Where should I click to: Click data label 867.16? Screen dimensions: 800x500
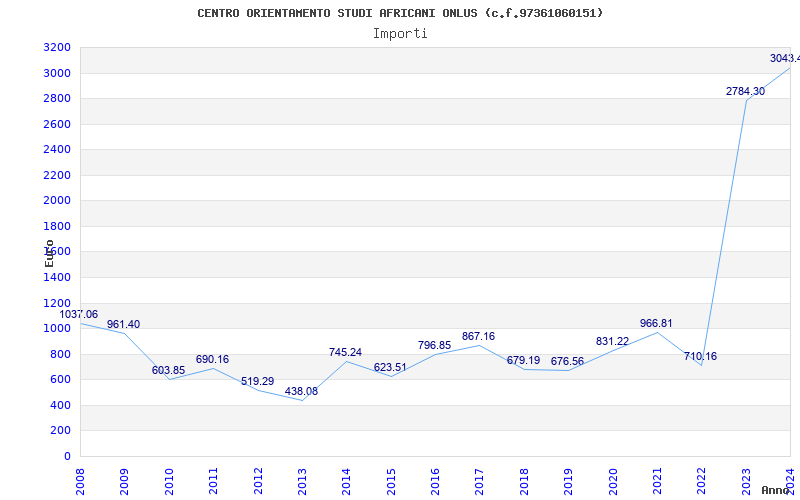[x=478, y=337]
